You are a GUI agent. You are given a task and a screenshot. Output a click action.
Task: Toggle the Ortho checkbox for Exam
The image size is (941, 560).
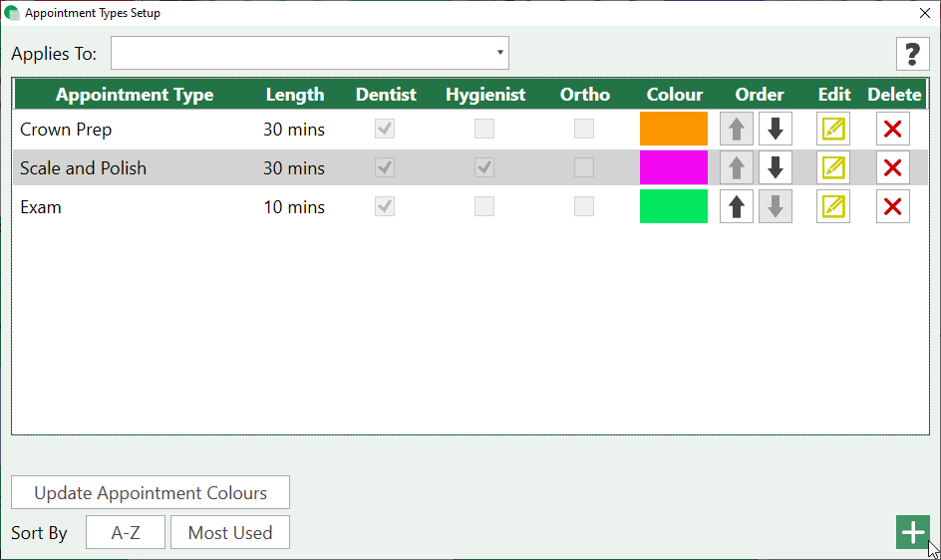[x=584, y=207]
